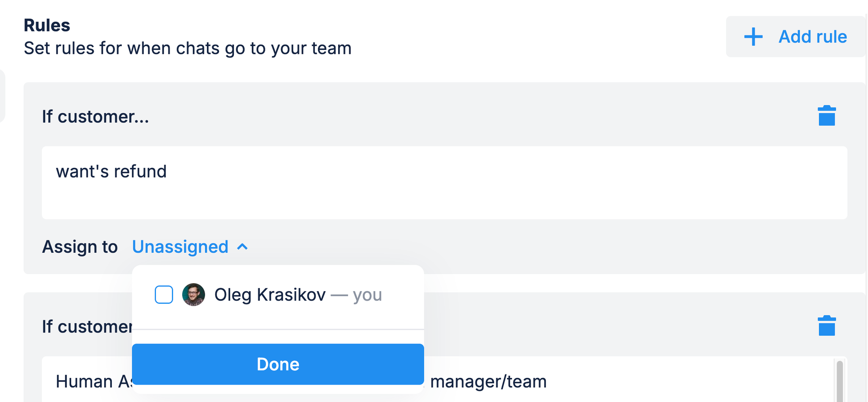Screen dimensions: 868x402
Task: Check the Oleg Krasikov checkbox
Action: pyautogui.click(x=164, y=295)
